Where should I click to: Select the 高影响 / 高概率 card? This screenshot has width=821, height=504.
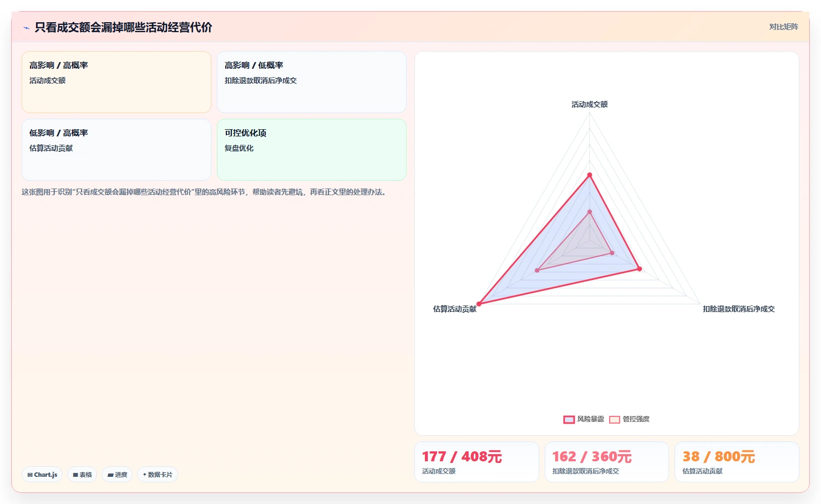coord(116,82)
